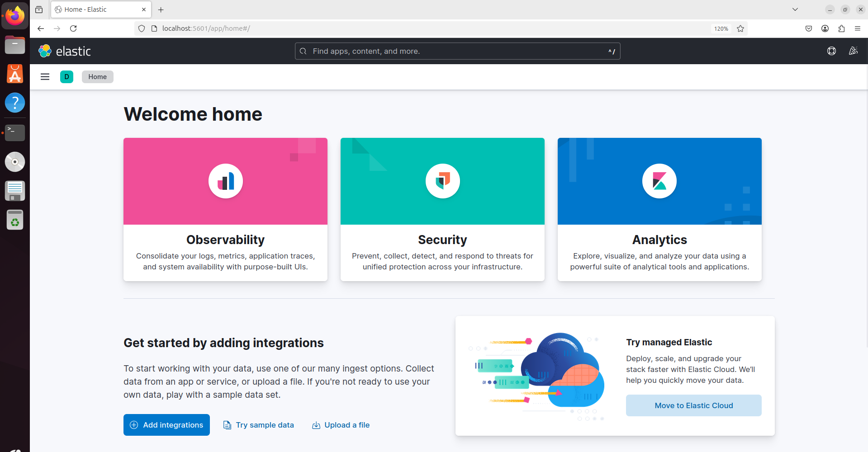Open the Trash in the dock
This screenshot has height=452, width=868.
(x=15, y=220)
